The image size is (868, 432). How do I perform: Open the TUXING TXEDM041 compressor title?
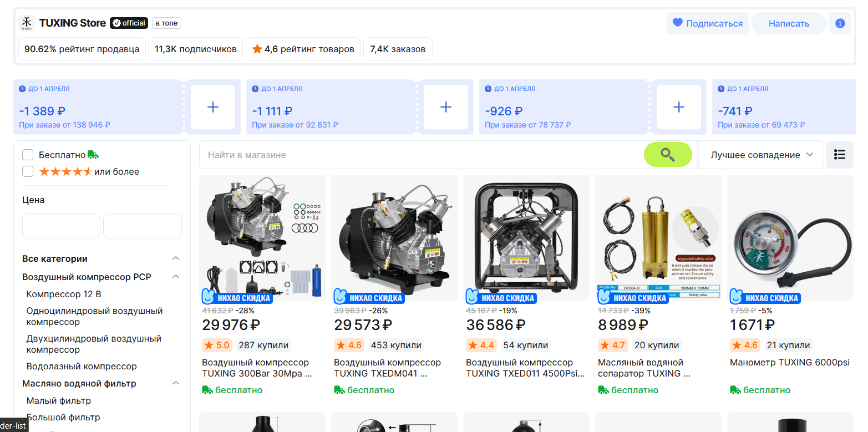click(388, 368)
